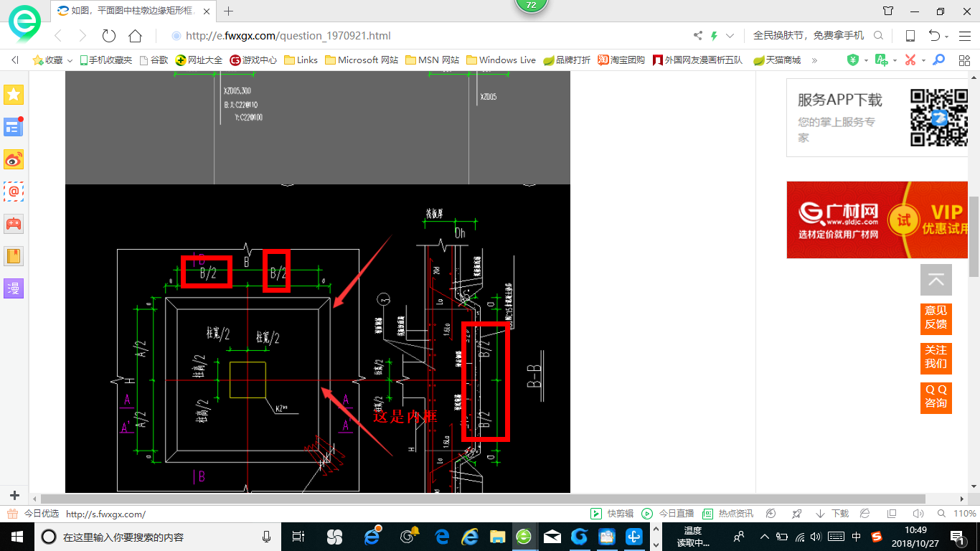This screenshot has height=551, width=980.
Task: Click 意见反馈 feedback button
Action: tap(936, 319)
